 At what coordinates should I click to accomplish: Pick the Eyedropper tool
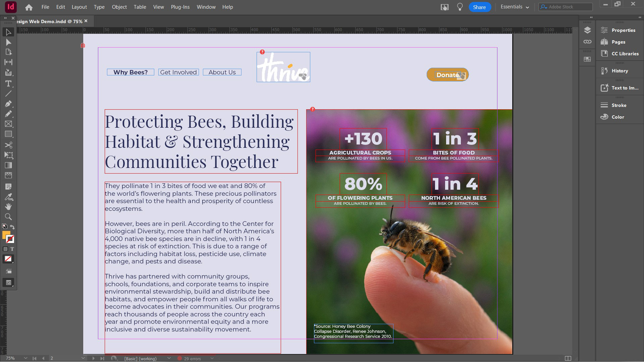(8, 197)
